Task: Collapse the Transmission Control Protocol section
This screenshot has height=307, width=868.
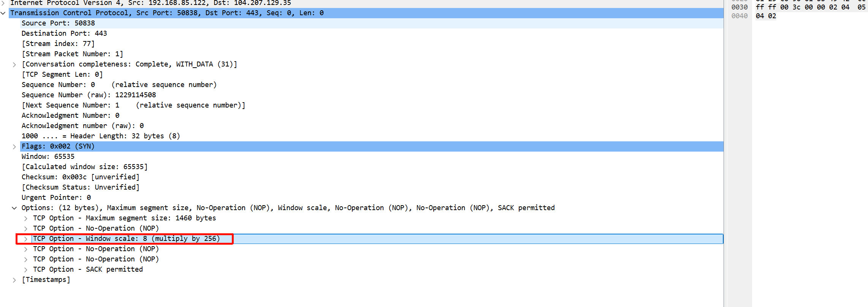Action: point(3,13)
